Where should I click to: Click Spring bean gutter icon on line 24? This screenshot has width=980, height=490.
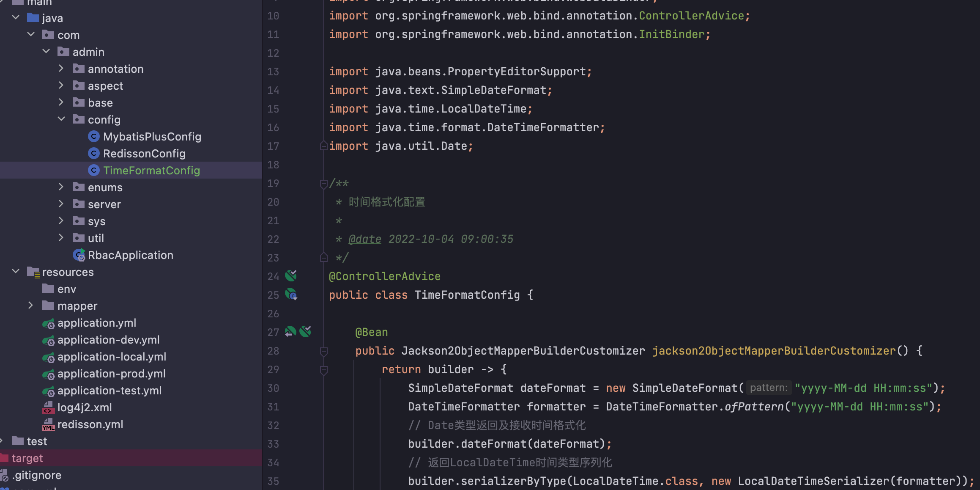click(x=291, y=276)
